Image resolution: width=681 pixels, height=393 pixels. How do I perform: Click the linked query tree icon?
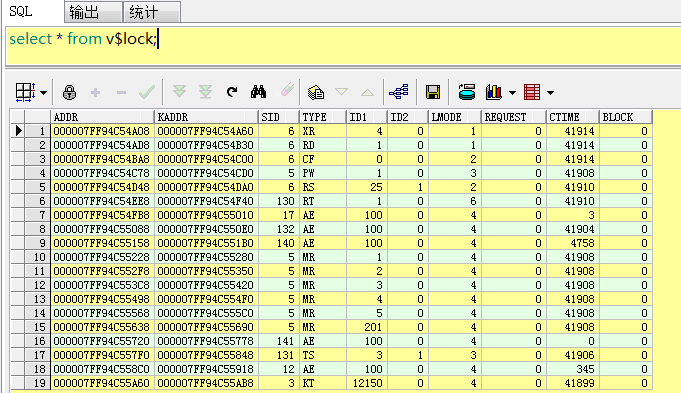(399, 92)
